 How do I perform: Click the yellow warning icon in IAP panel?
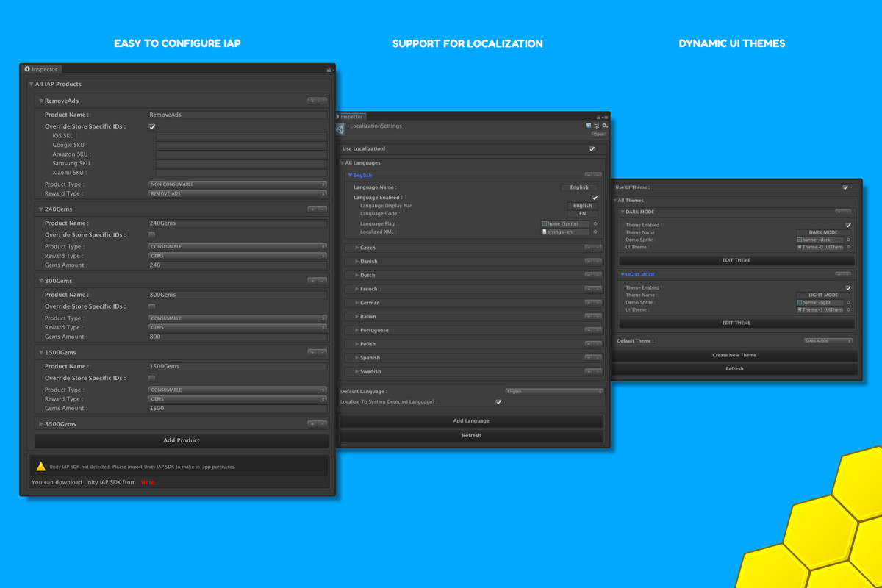pos(41,466)
